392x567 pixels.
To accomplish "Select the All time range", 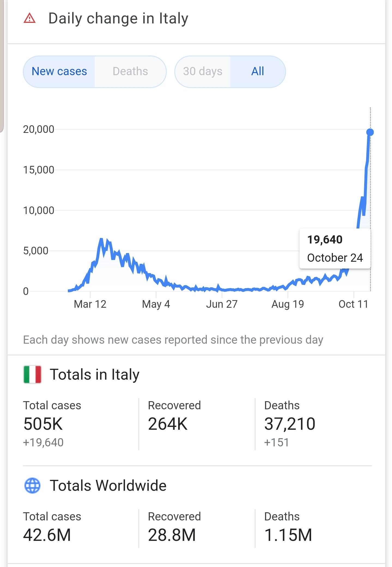I will click(258, 72).
